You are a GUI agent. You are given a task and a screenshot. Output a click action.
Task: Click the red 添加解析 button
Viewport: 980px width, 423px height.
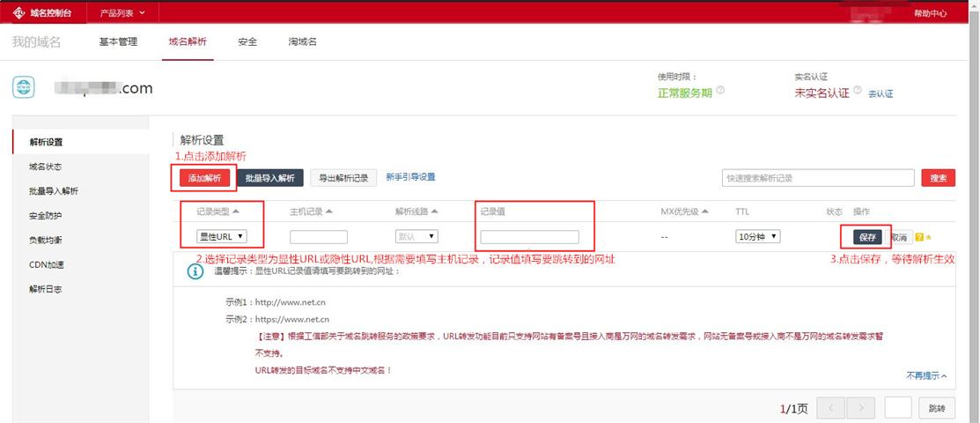(204, 178)
